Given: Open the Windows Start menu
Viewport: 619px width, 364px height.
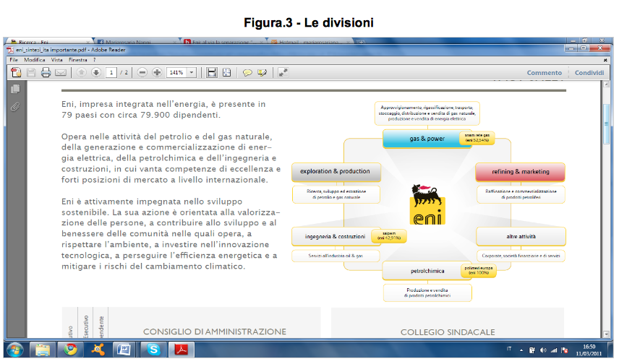Looking at the screenshot, I should point(15,350).
